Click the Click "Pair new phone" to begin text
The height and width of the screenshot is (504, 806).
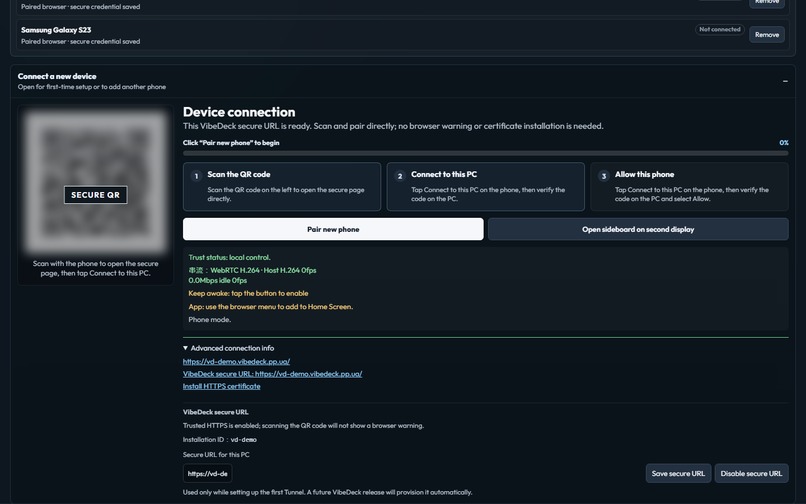[x=231, y=143]
